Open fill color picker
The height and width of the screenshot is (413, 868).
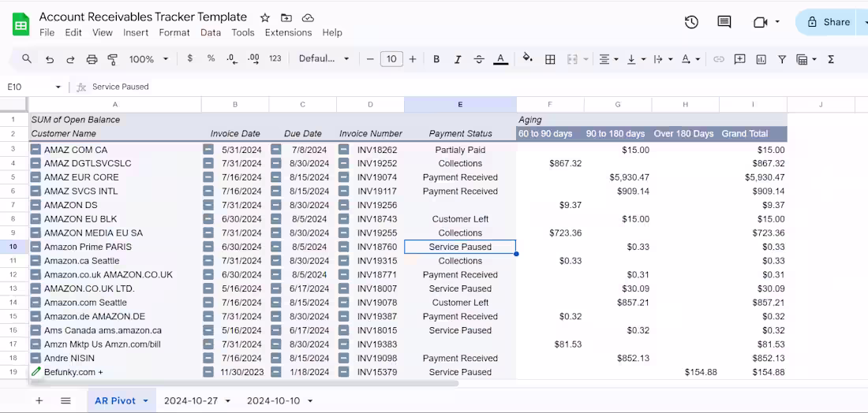(528, 58)
